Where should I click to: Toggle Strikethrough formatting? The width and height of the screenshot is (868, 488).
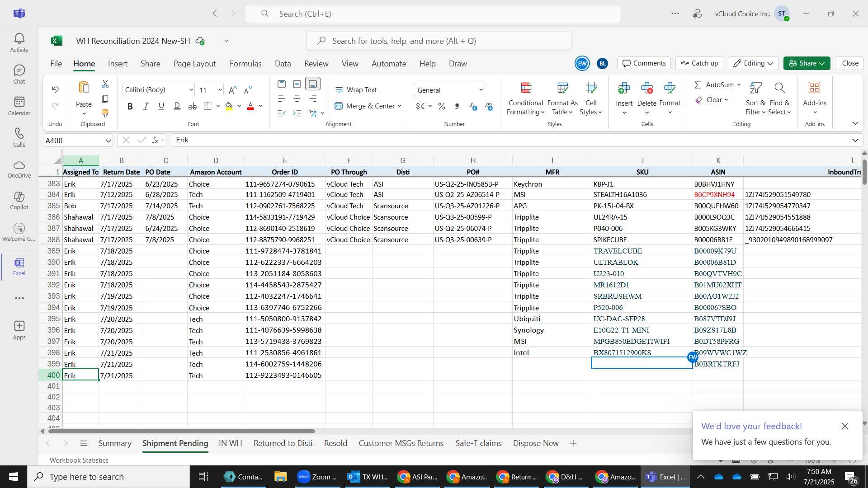pos(193,106)
